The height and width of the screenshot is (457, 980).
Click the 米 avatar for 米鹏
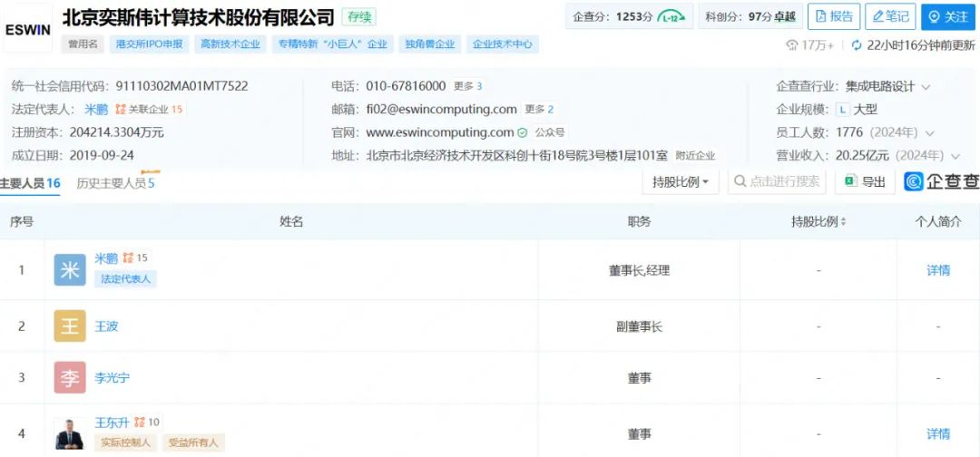pos(70,270)
